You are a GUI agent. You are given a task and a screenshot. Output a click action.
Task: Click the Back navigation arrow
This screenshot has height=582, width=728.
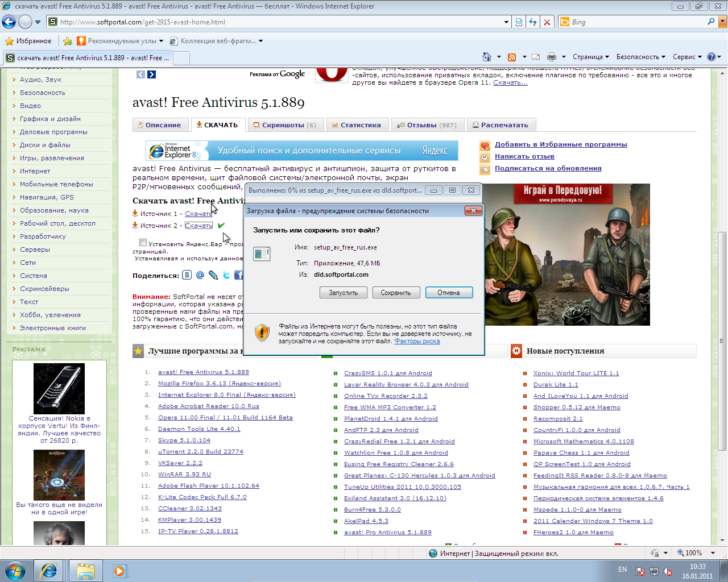[x=9, y=22]
